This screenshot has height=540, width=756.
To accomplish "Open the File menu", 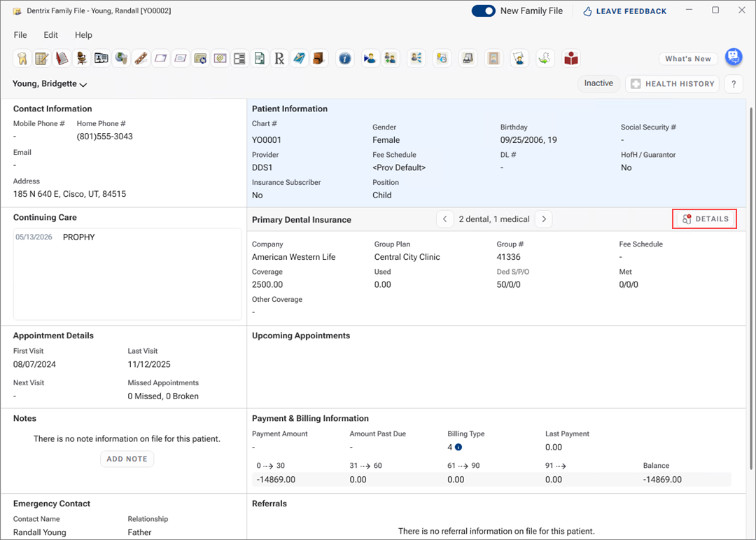I will click(x=20, y=35).
